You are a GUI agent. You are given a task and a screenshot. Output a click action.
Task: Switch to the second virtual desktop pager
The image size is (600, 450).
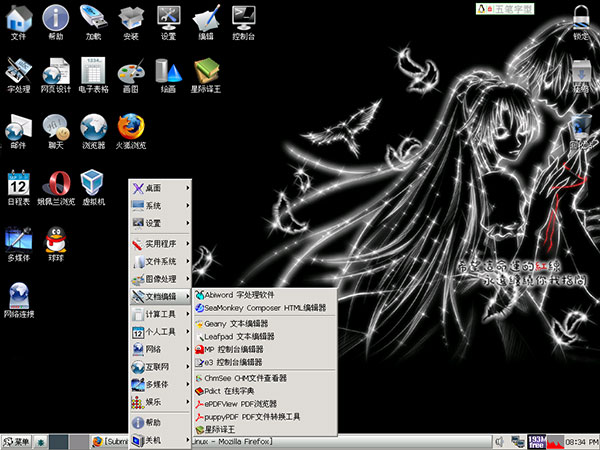[78, 442]
